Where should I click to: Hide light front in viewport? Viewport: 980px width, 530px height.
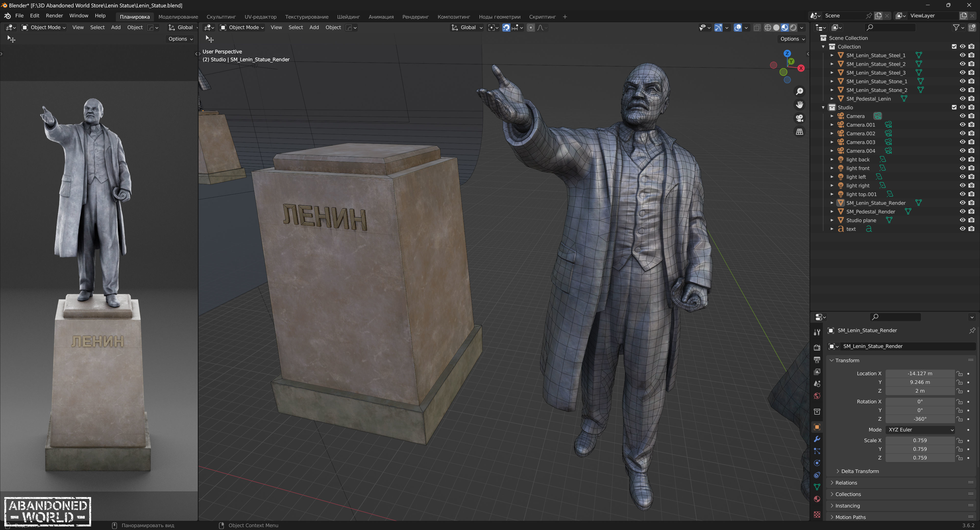962,168
